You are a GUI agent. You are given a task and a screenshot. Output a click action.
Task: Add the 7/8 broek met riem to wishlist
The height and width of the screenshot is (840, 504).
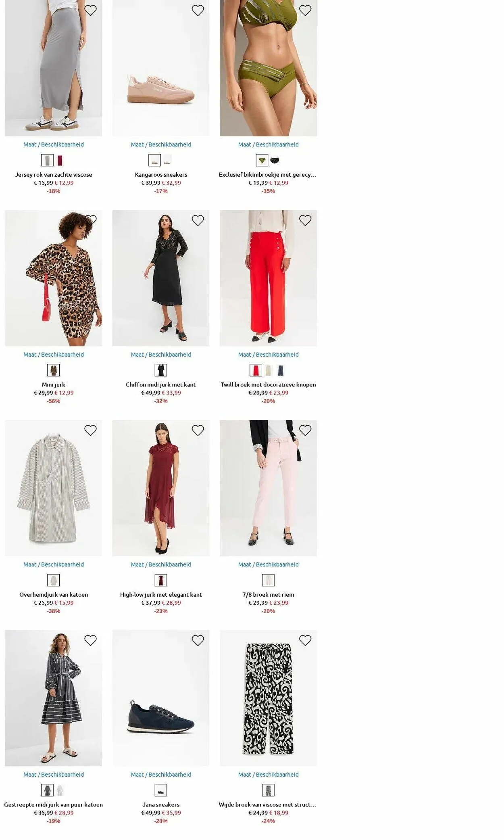(305, 430)
